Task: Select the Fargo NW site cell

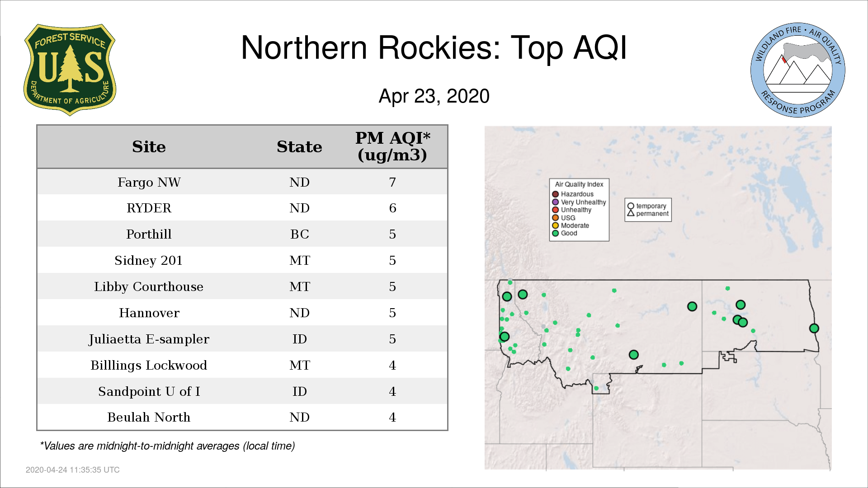Action: pos(149,182)
